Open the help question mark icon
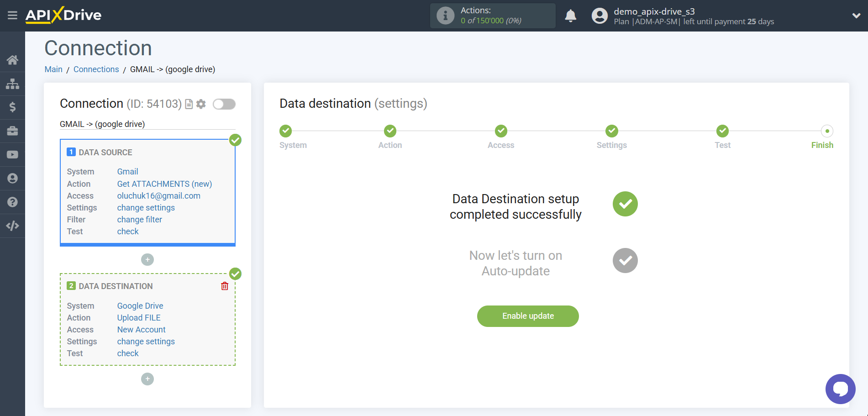 [12, 202]
